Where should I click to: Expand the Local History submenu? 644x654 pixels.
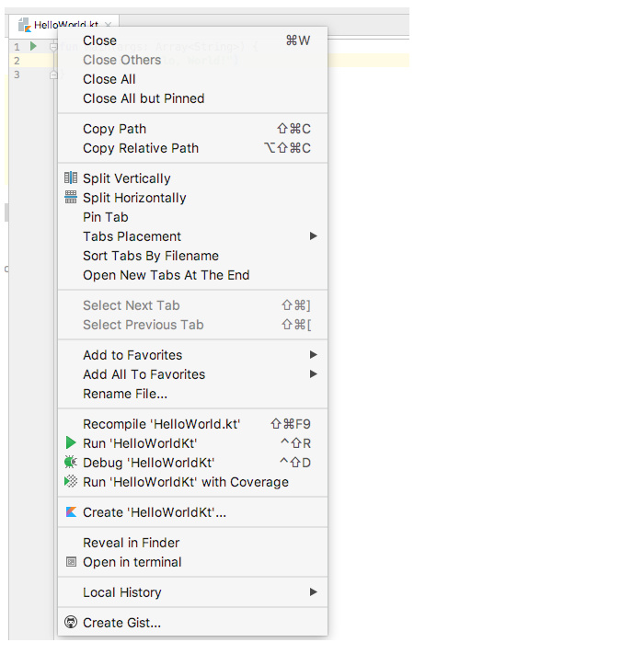point(313,592)
